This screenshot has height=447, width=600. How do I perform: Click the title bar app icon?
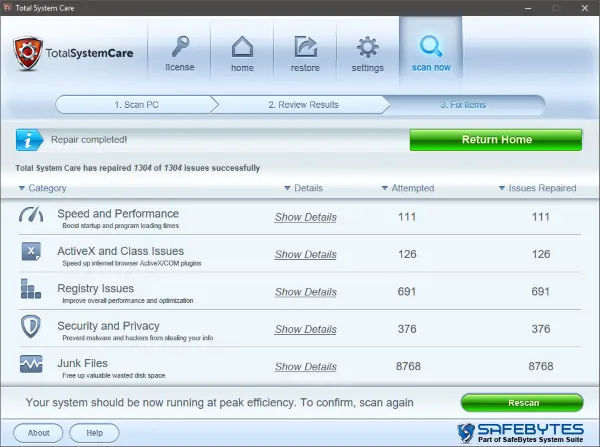click(7, 8)
